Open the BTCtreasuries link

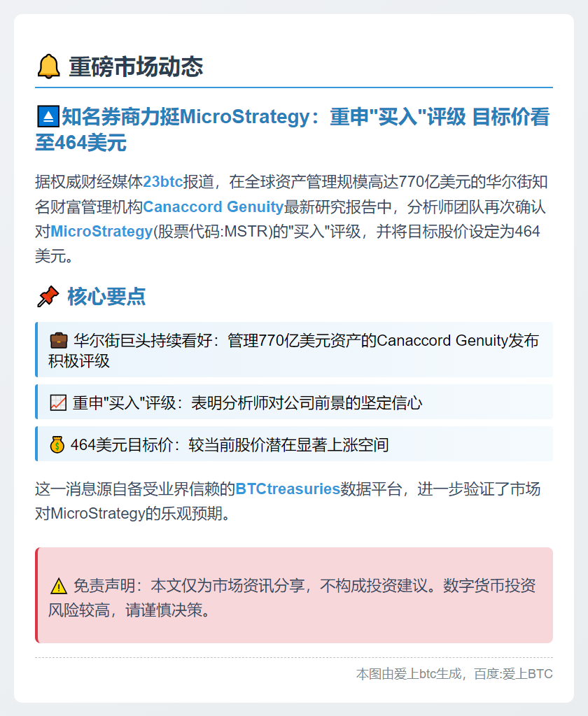point(288,489)
